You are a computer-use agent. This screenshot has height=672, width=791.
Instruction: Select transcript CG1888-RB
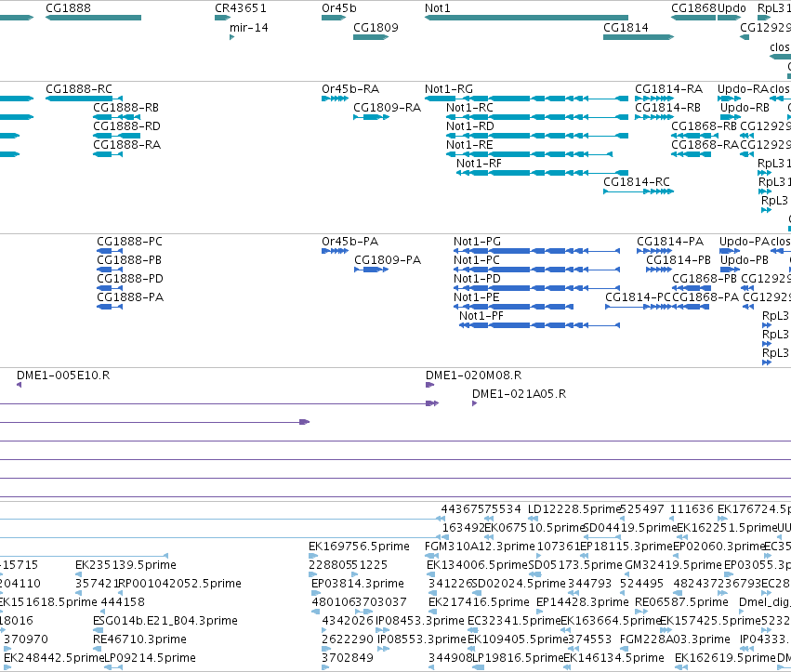point(116,117)
